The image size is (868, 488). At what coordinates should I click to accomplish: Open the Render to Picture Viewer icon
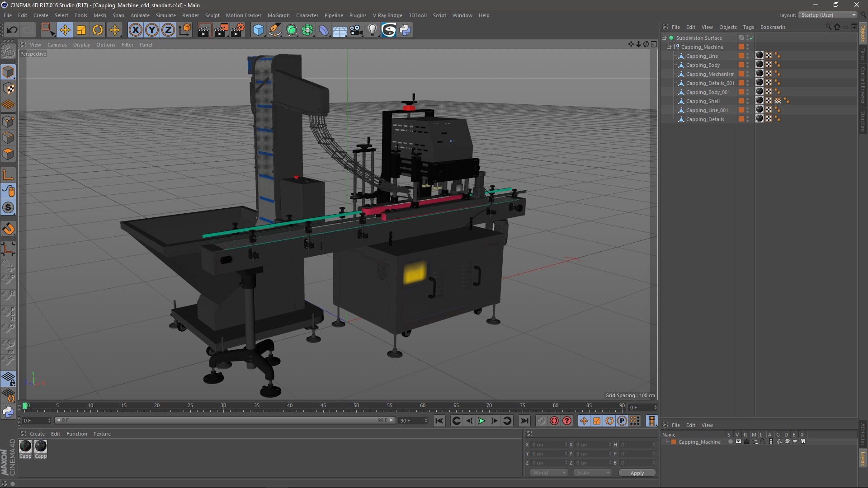(x=221, y=30)
